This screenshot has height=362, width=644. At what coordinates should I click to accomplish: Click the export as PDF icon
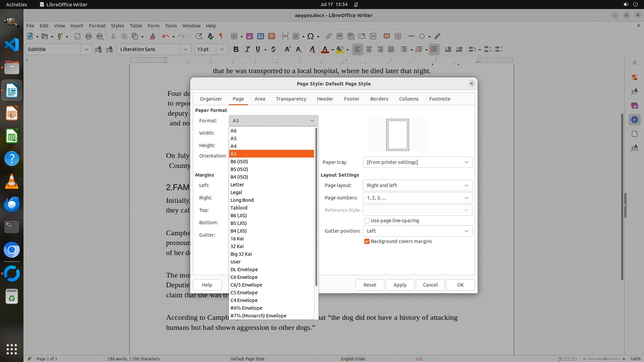(77, 36)
